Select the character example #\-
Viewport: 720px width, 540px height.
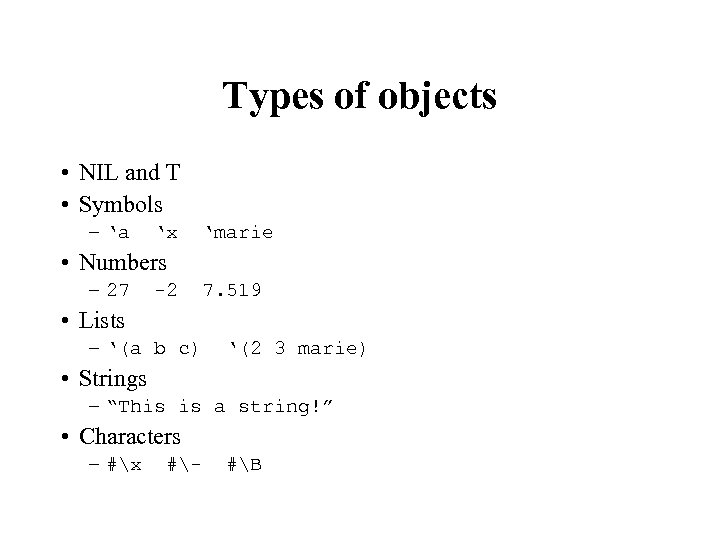(181, 465)
